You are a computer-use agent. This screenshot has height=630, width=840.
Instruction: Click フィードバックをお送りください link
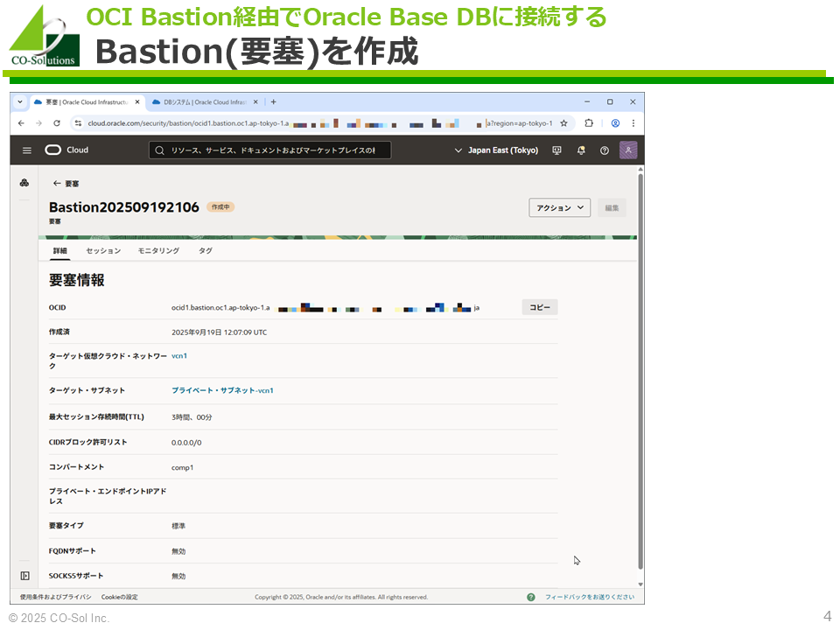click(x=590, y=597)
